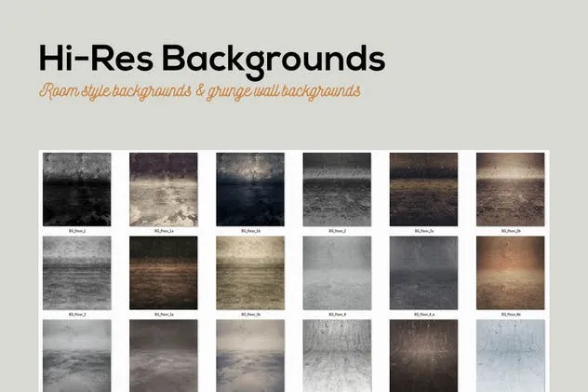The image size is (588, 392).
Task: Select the BG_floor_2 gray thumbnail
Action: pos(337,189)
